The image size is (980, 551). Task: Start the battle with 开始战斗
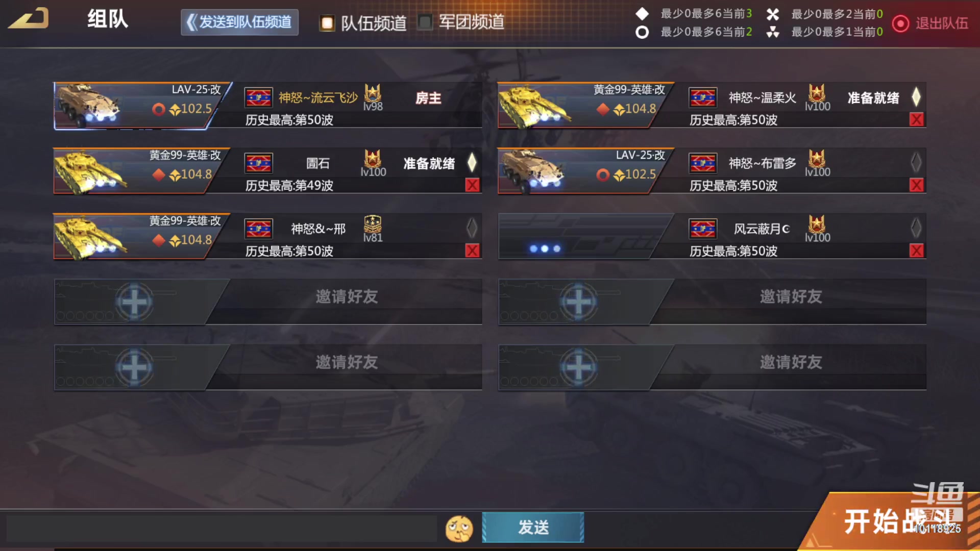pyautogui.click(x=893, y=521)
